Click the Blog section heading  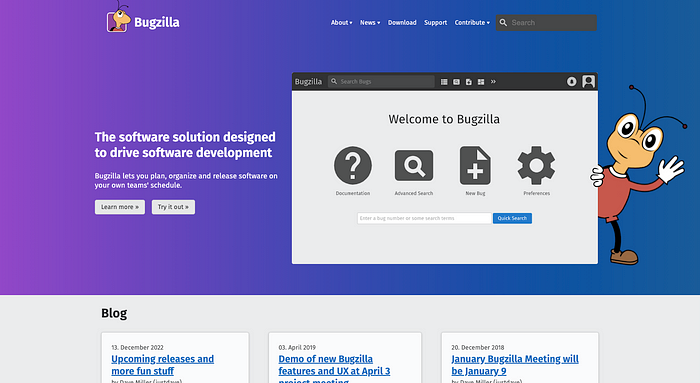(114, 313)
